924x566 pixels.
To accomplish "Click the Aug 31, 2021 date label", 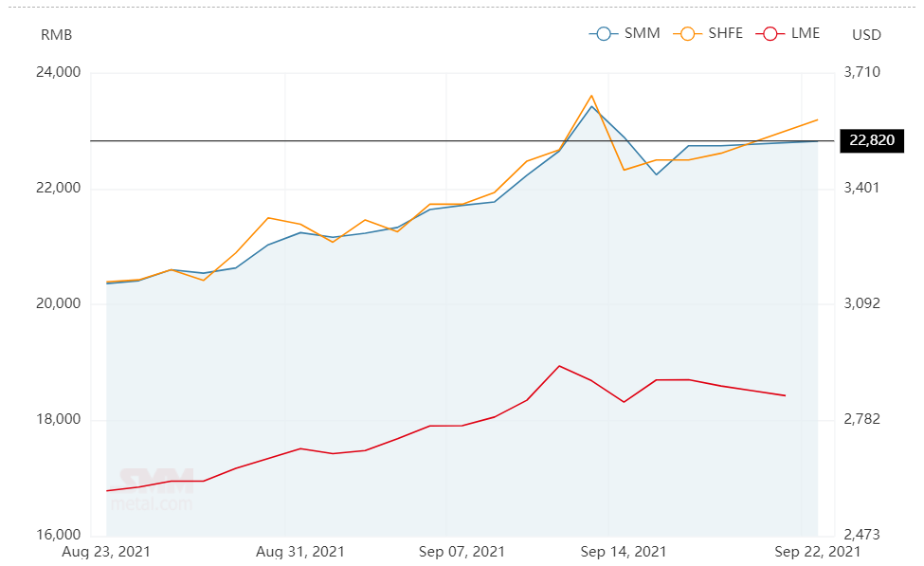I will pos(300,552).
